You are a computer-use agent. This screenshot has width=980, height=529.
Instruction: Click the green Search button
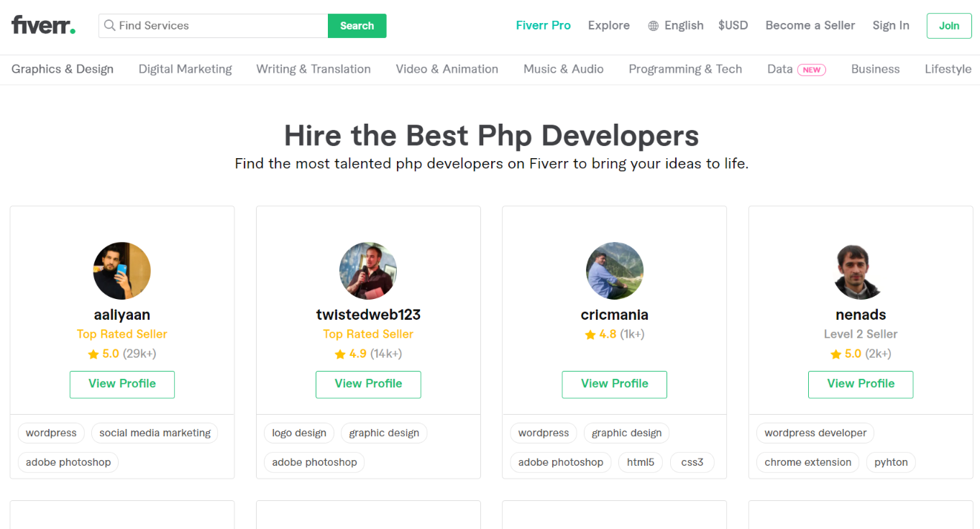(357, 26)
